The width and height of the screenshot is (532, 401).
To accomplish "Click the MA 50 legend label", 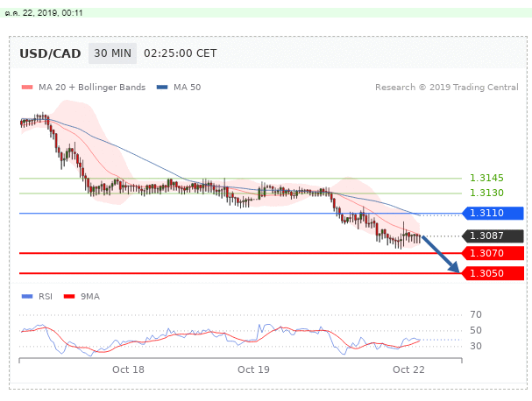I will point(188,88).
